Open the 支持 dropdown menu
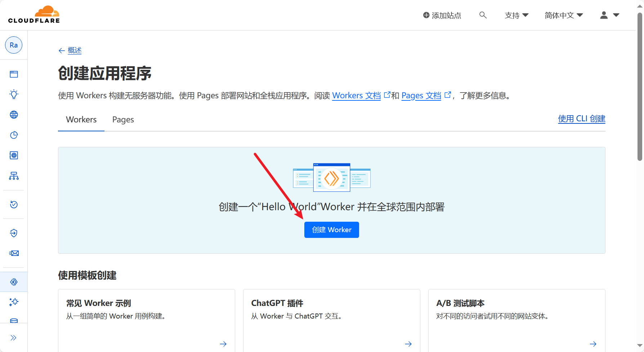 point(516,15)
